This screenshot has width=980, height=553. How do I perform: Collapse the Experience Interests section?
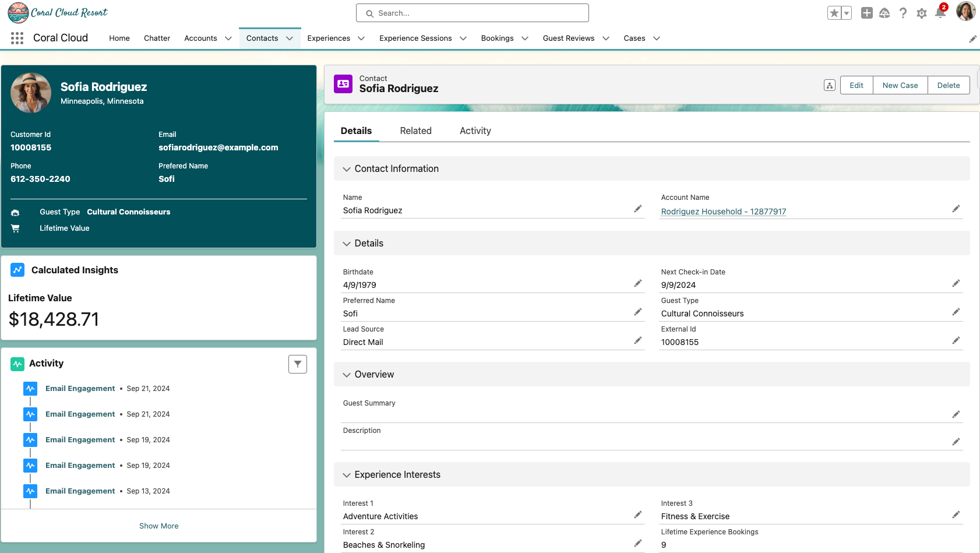[x=347, y=475]
